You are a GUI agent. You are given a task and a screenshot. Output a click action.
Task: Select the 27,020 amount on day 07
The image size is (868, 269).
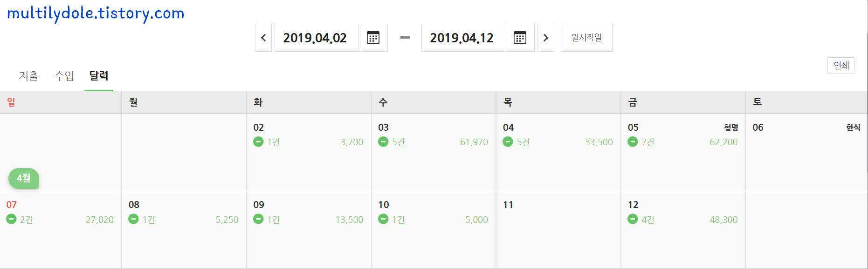coord(100,220)
